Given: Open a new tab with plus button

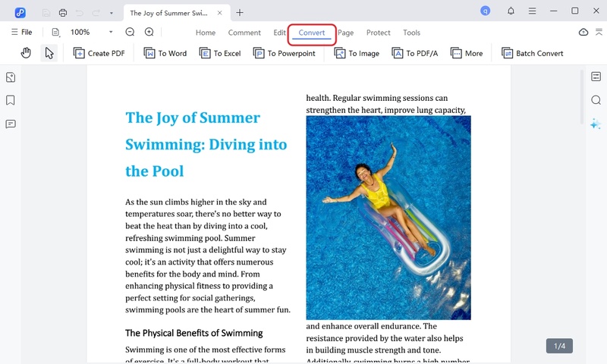Looking at the screenshot, I should 240,12.
